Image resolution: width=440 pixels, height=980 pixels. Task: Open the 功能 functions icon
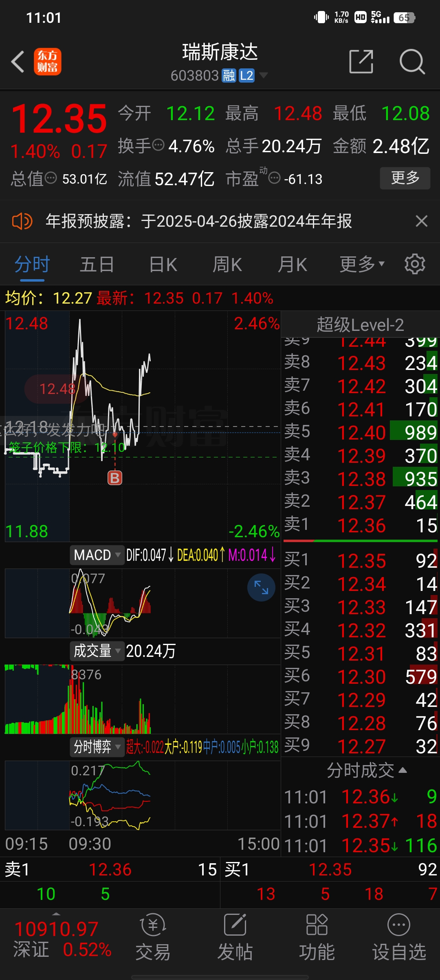click(317, 937)
